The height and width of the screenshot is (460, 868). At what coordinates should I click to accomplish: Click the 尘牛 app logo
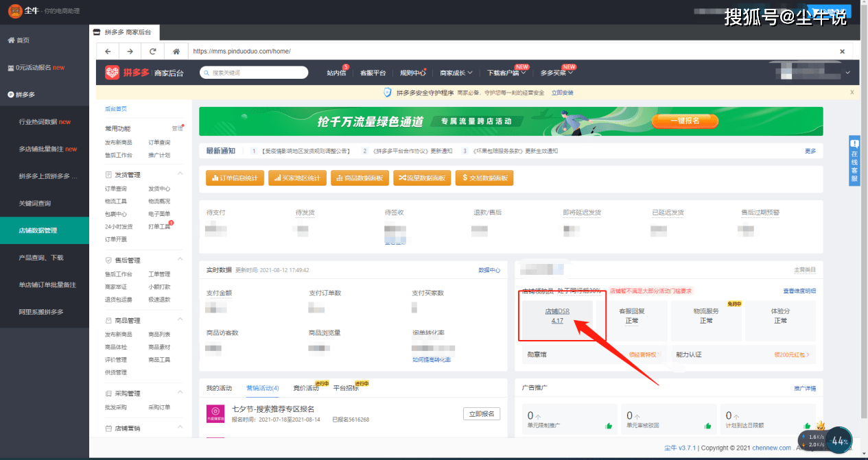15,11
